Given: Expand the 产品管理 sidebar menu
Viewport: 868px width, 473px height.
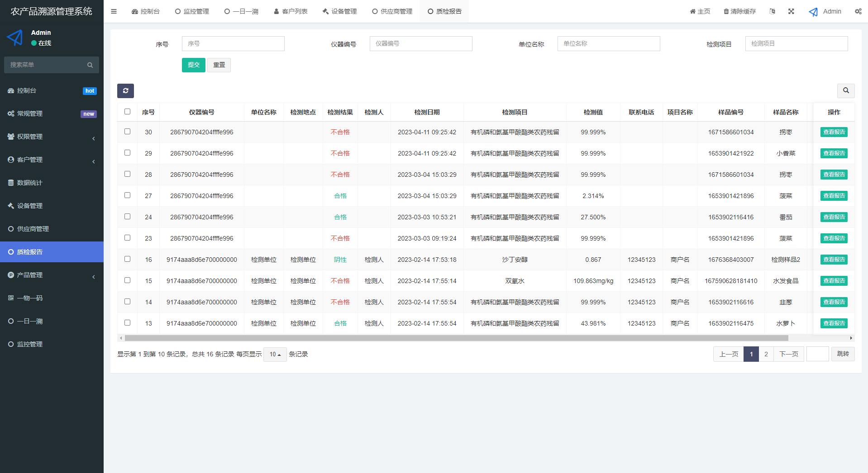Looking at the screenshot, I should point(52,275).
